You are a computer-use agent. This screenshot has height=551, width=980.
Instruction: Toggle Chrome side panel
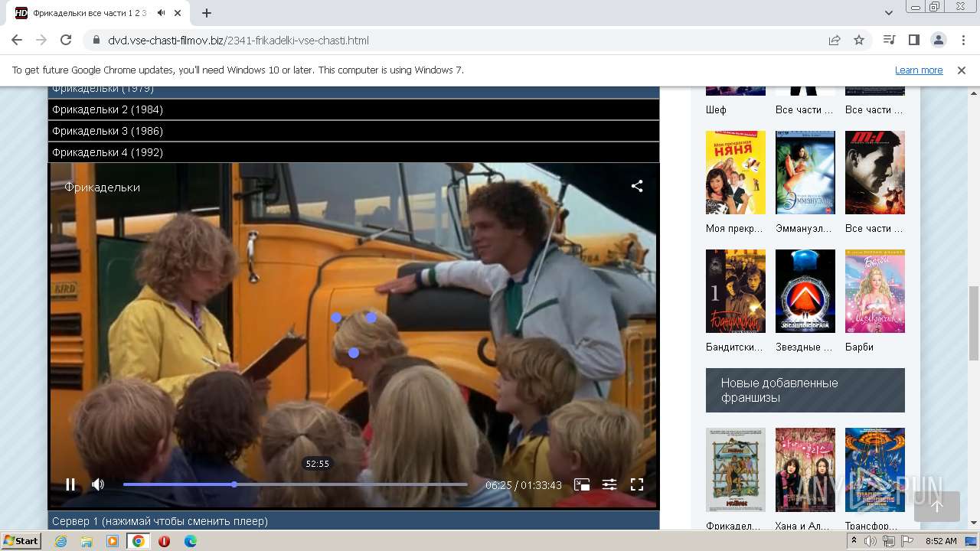pos(913,41)
